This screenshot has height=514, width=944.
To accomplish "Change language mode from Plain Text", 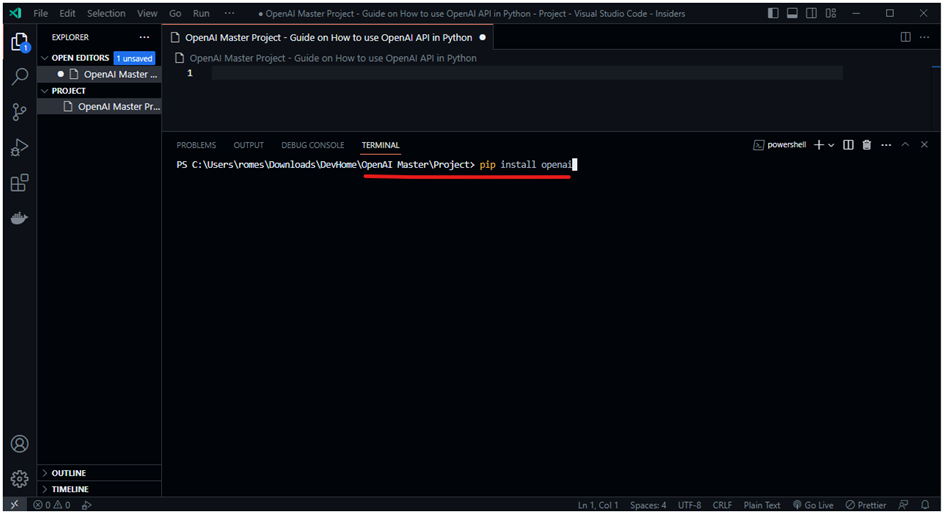I will click(x=762, y=505).
